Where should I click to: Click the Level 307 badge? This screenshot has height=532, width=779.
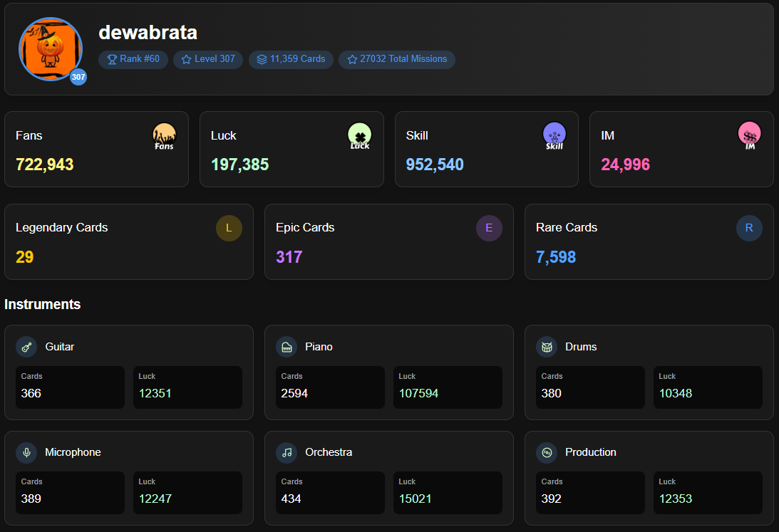208,59
